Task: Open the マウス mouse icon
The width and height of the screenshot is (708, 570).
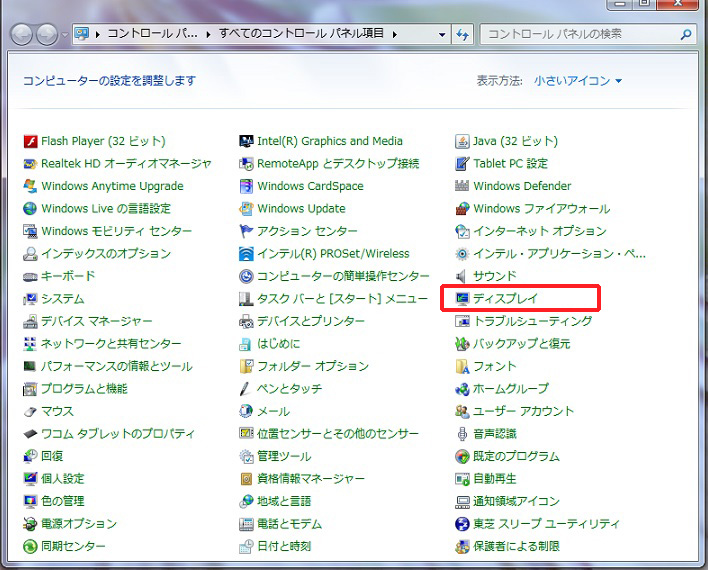Action: [30, 411]
